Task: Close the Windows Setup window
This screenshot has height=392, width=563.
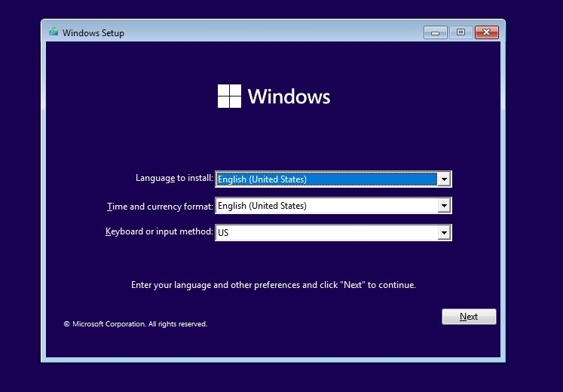Action: tap(487, 32)
